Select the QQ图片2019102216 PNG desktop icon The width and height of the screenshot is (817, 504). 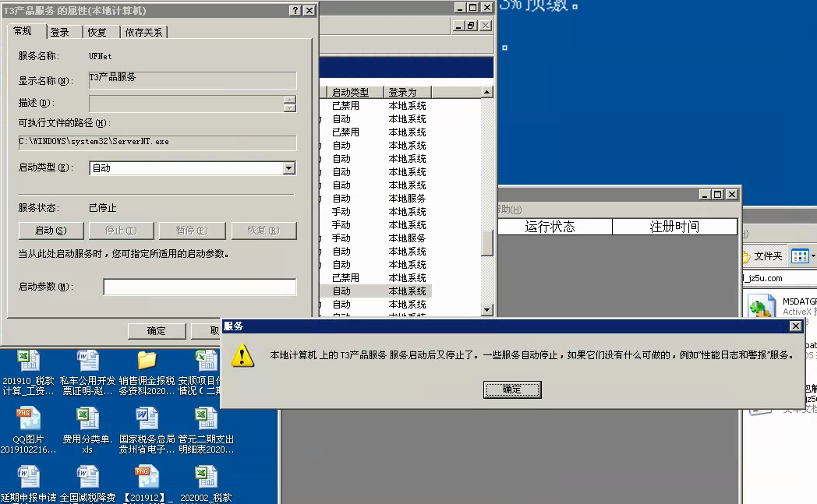pos(28,431)
